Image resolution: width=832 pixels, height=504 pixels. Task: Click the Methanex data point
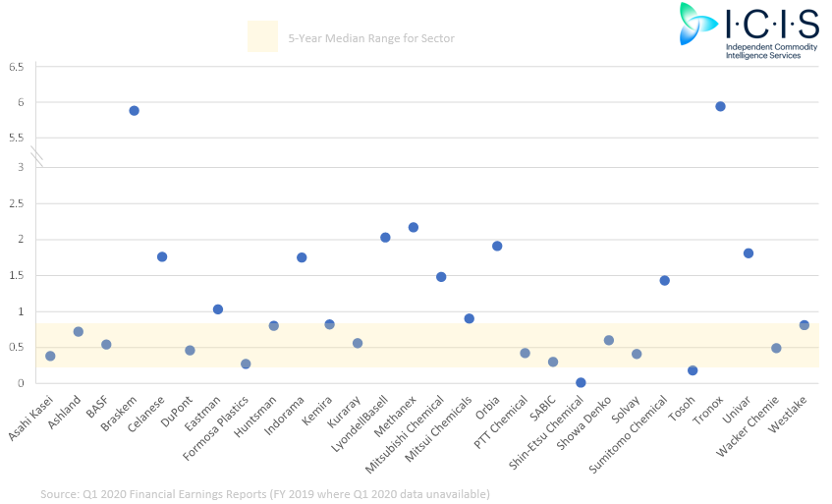coord(414,228)
